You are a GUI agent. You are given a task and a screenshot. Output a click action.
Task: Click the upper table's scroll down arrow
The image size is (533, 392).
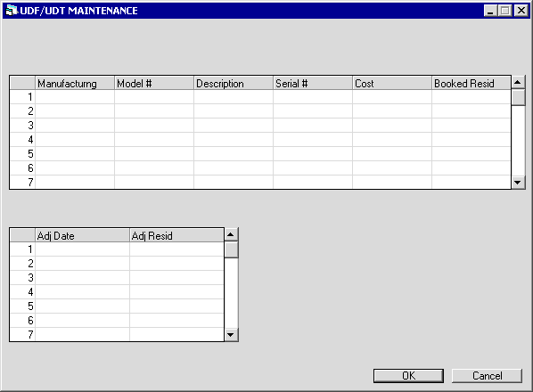[518, 183]
